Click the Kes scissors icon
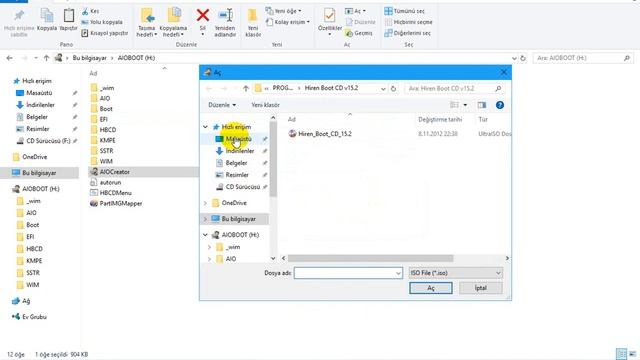 click(85, 11)
